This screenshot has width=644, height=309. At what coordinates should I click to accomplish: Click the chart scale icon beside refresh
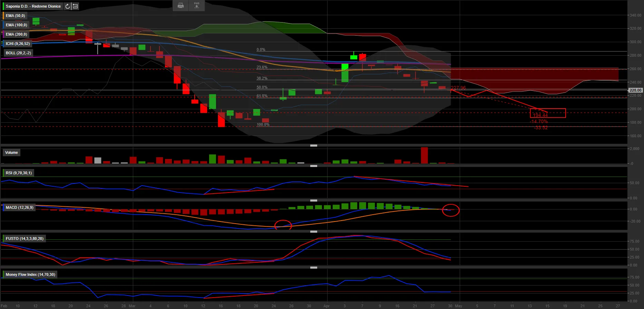75,6
